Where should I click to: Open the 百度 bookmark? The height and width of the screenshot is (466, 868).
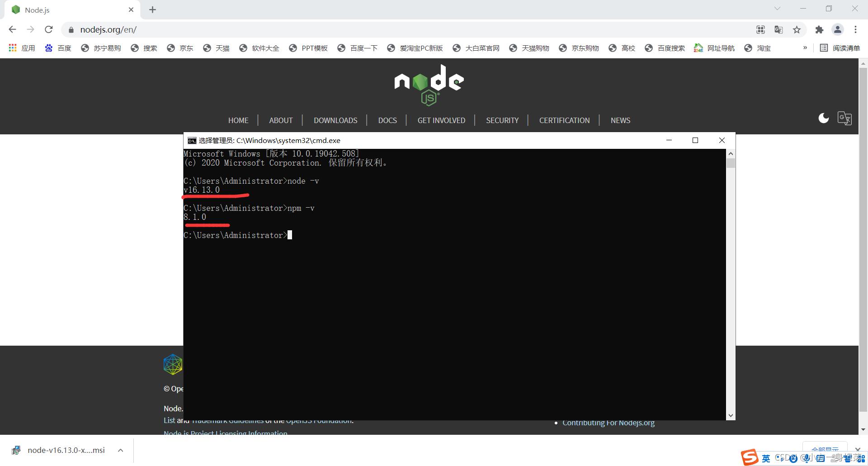tap(58, 48)
